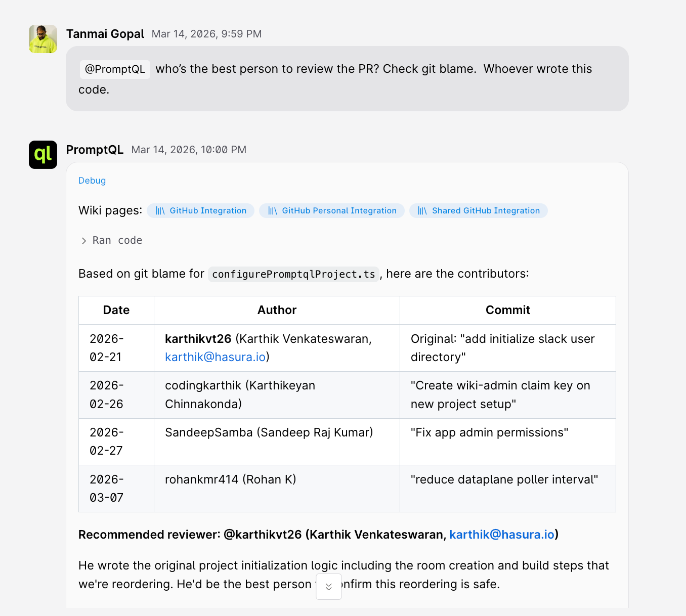
Task: Open the Debug link
Action: (92, 181)
